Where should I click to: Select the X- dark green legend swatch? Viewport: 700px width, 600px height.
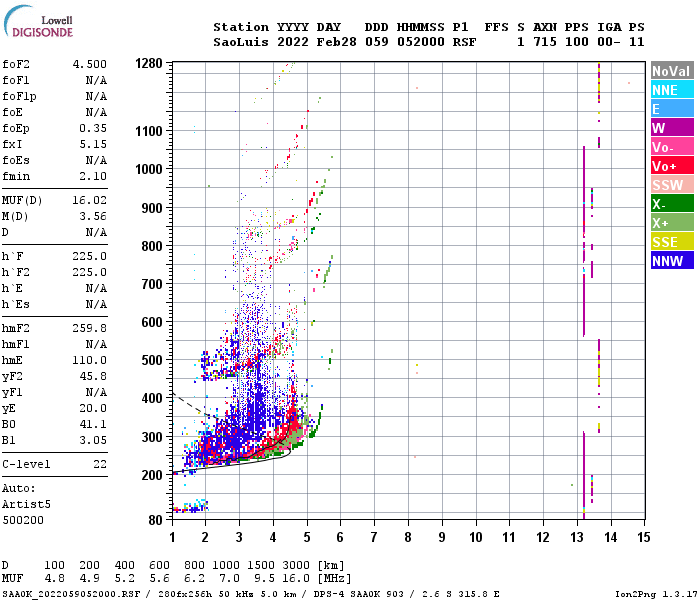tap(672, 204)
